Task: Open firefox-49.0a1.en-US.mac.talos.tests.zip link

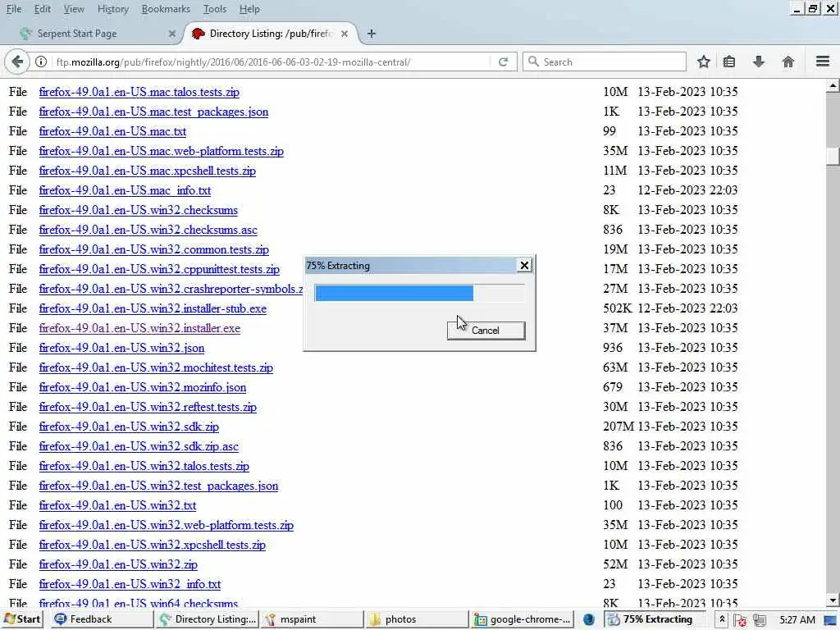Action: 139,92
